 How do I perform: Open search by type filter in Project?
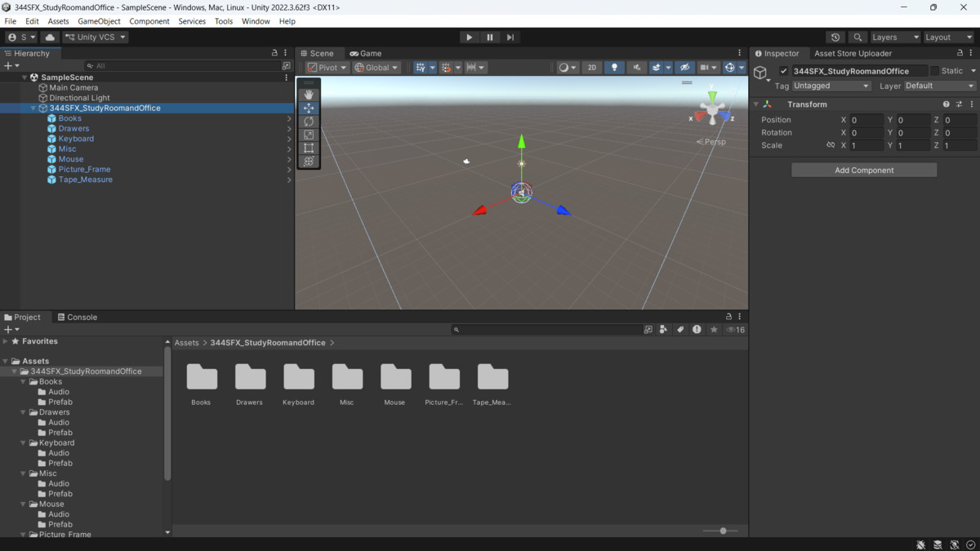pyautogui.click(x=664, y=330)
